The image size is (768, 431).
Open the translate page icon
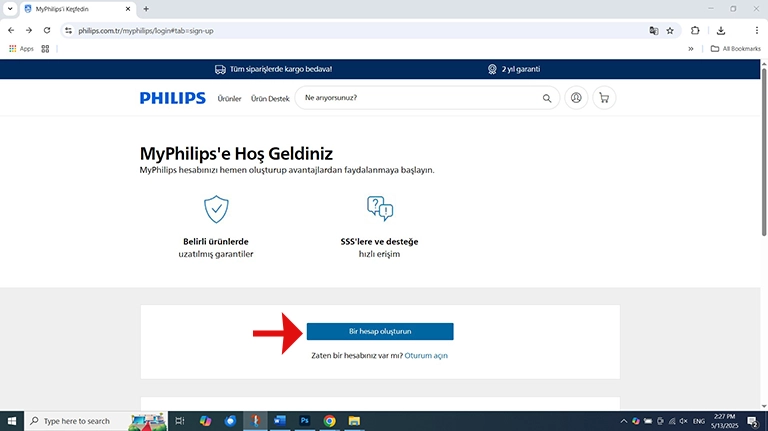(653, 31)
